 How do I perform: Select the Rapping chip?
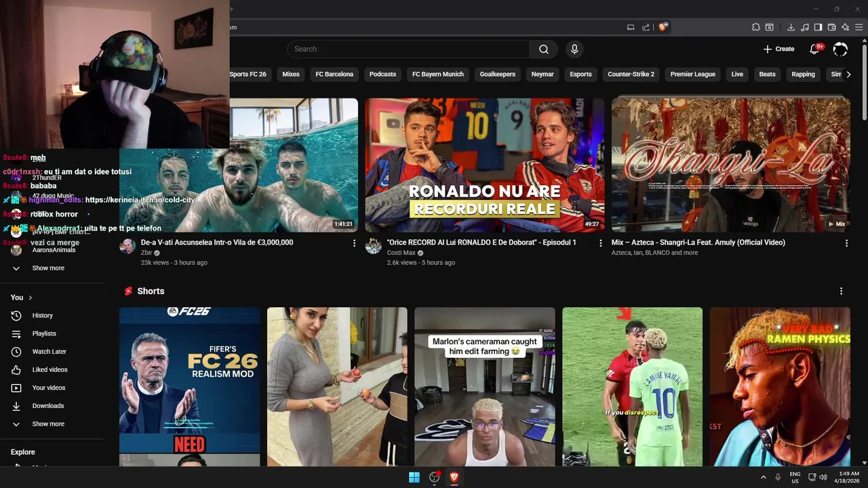pos(803,75)
